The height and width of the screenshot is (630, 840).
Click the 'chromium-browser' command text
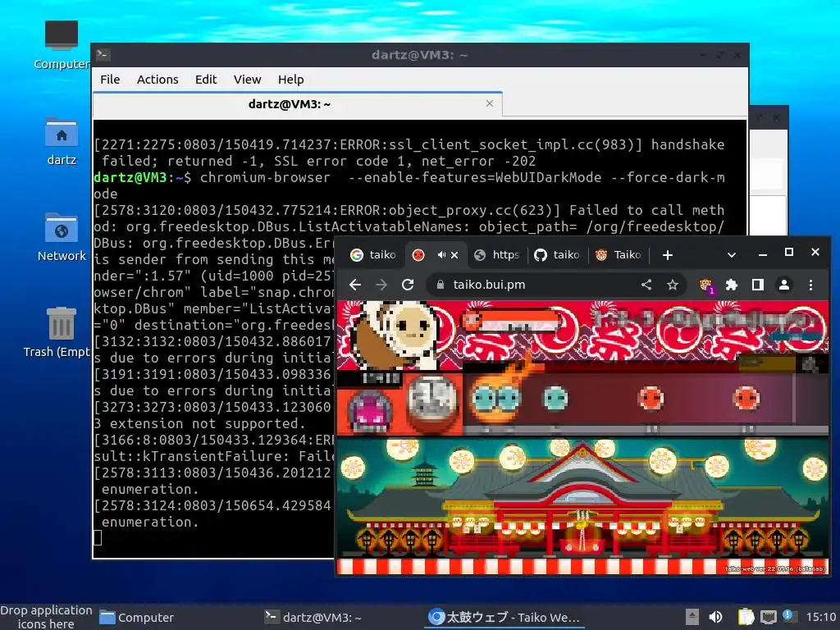[x=265, y=177]
